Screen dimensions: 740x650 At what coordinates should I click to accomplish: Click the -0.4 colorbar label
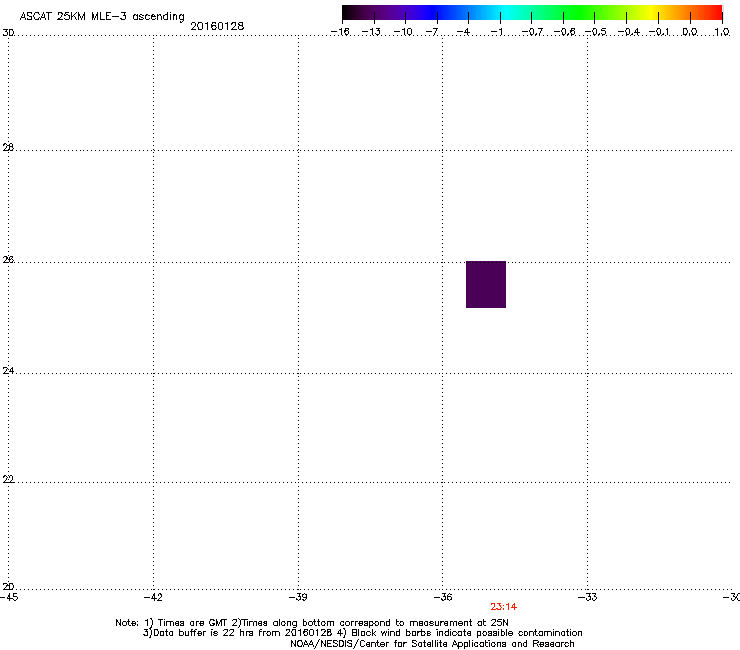pos(629,32)
